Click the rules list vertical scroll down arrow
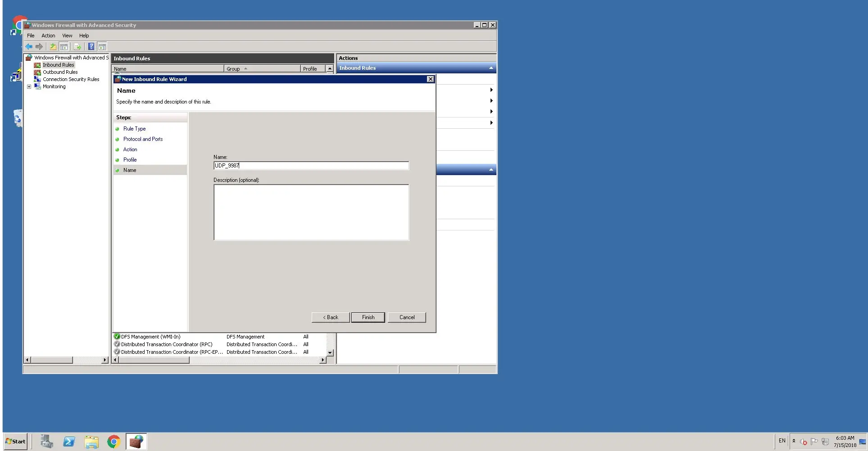Screen dimensions: 868x451 pyautogui.click(x=330, y=353)
